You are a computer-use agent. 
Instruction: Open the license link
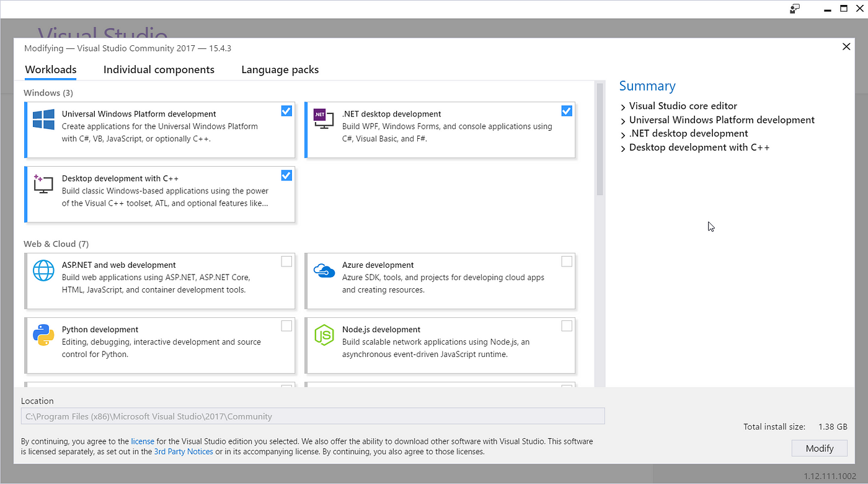click(x=143, y=441)
